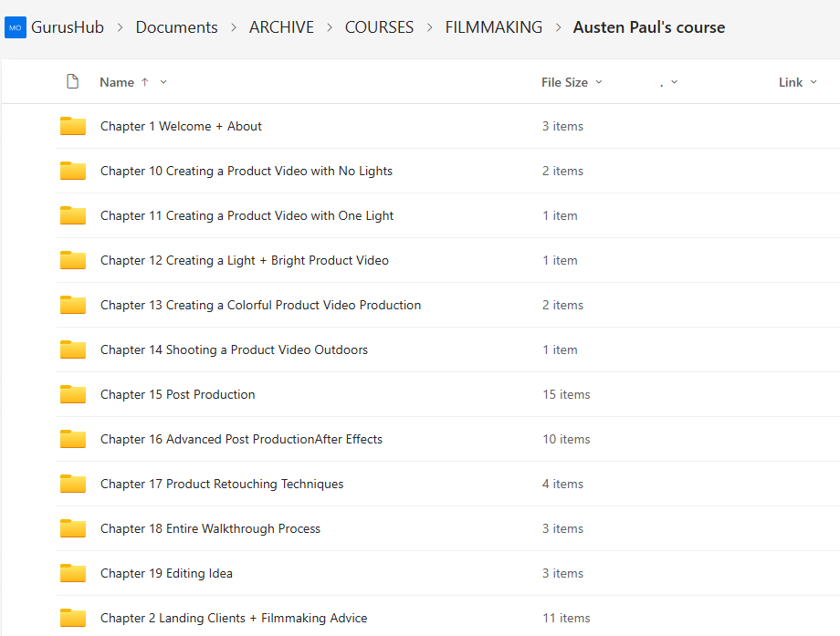Click folder icon for Chapter 17 Product Retouching

coord(73,484)
